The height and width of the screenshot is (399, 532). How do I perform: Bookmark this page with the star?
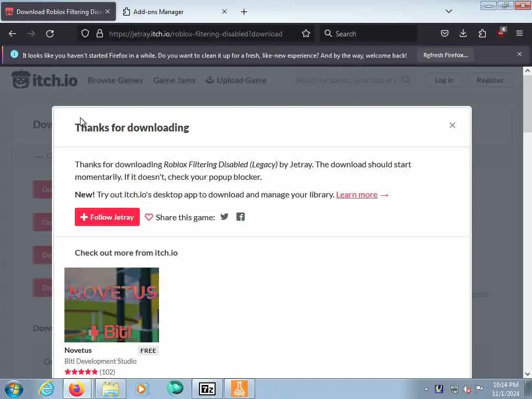click(306, 33)
